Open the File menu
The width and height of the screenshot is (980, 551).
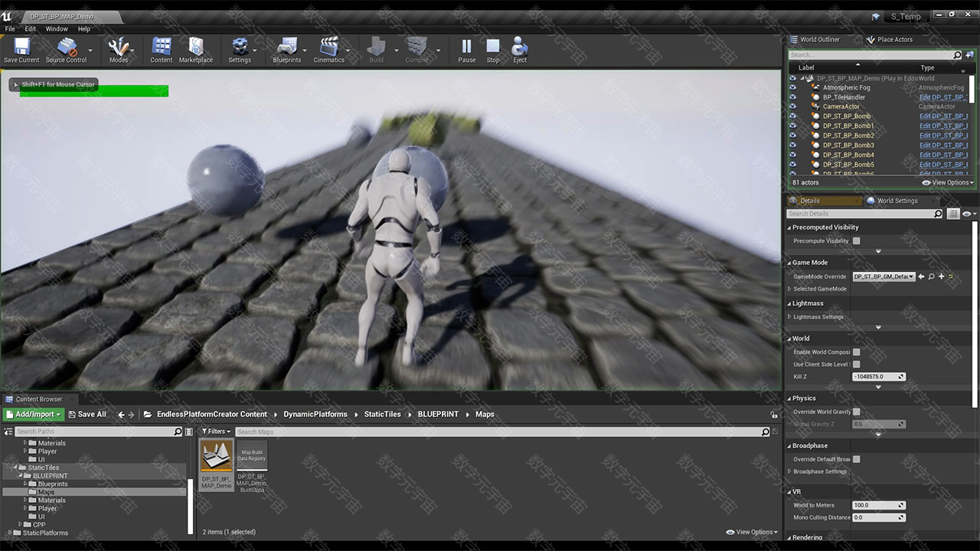(10, 29)
